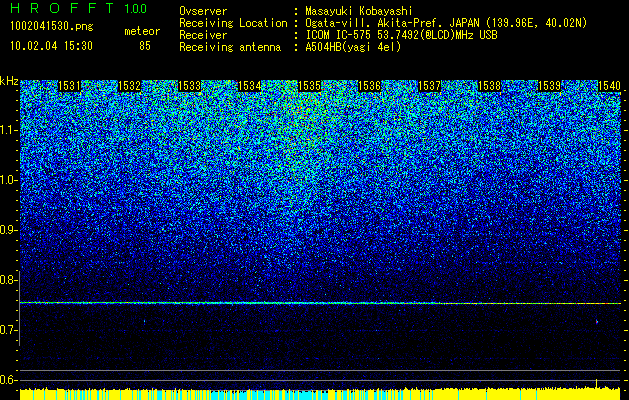Click the 0.9 frequency axis label
The height and width of the screenshot is (400, 629).
point(8,230)
